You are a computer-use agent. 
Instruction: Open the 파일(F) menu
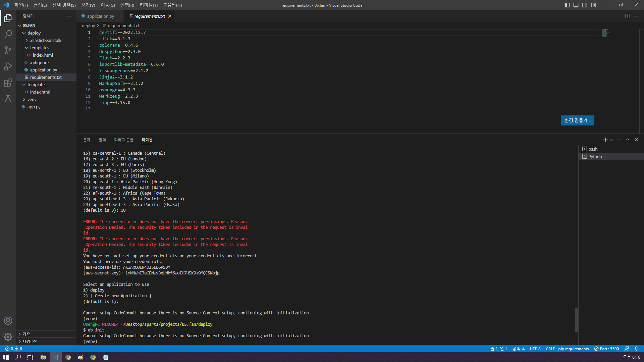pos(21,5)
